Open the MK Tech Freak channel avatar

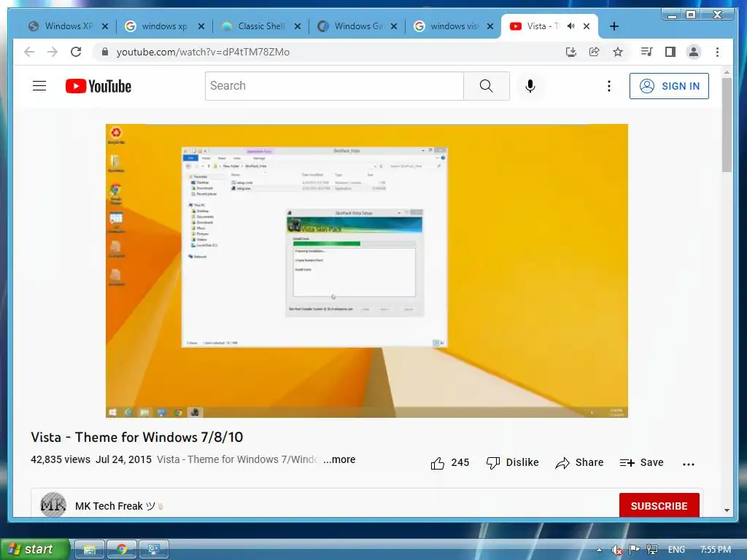coord(53,505)
